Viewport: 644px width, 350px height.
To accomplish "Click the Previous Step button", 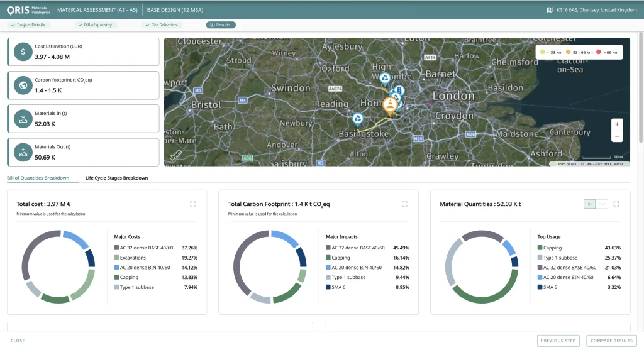I will [558, 341].
